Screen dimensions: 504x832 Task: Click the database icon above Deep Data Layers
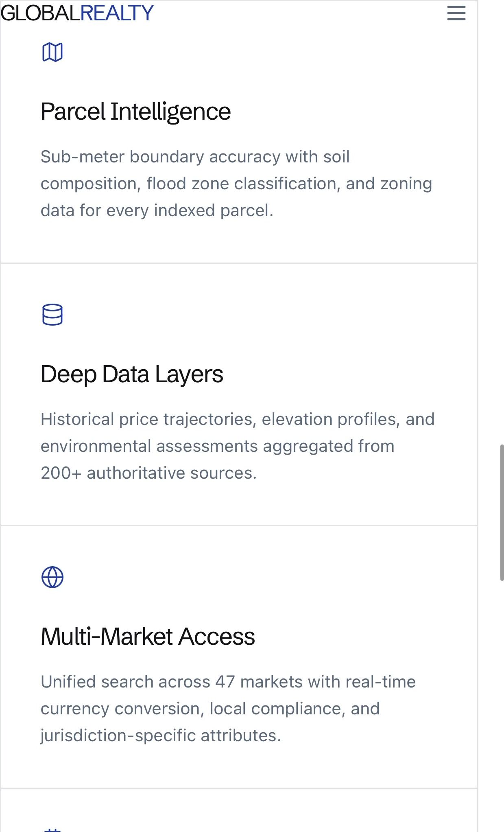point(52,315)
